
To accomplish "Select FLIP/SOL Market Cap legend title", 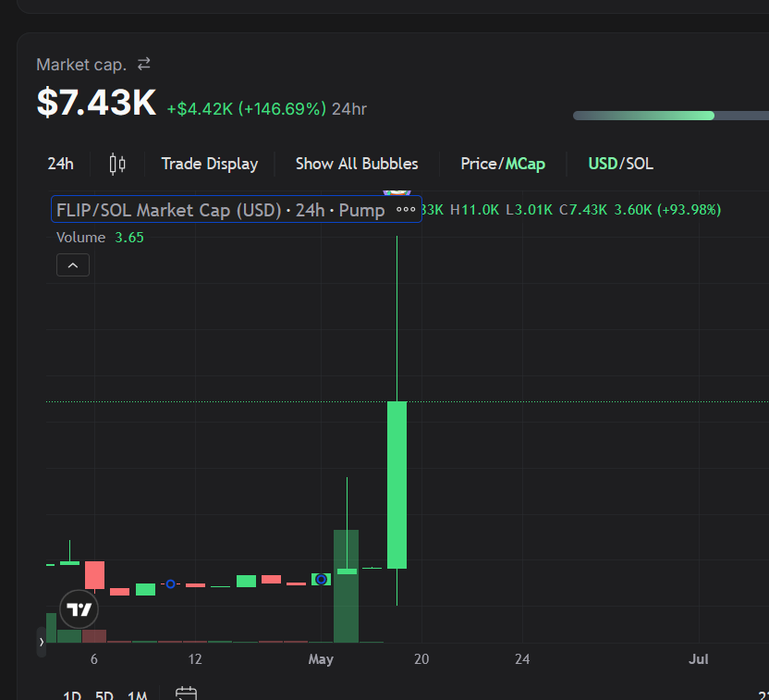I will tap(220, 210).
